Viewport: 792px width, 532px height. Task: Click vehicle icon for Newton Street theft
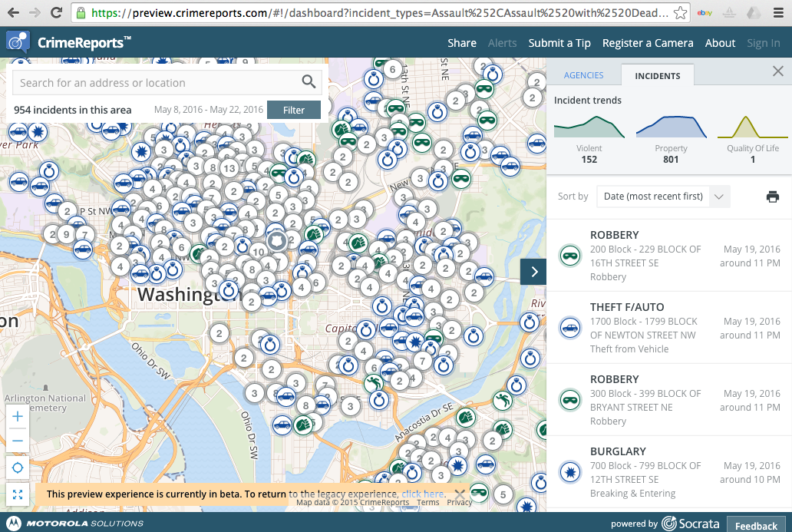tap(569, 328)
